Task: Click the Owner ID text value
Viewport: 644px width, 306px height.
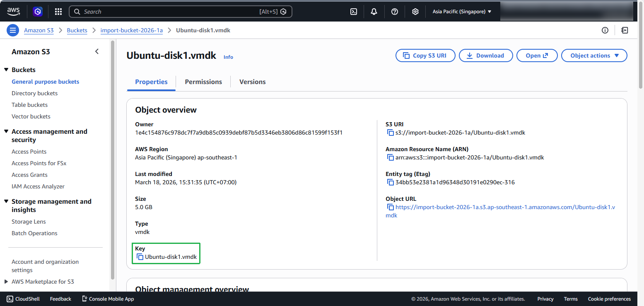Action: coord(239,133)
